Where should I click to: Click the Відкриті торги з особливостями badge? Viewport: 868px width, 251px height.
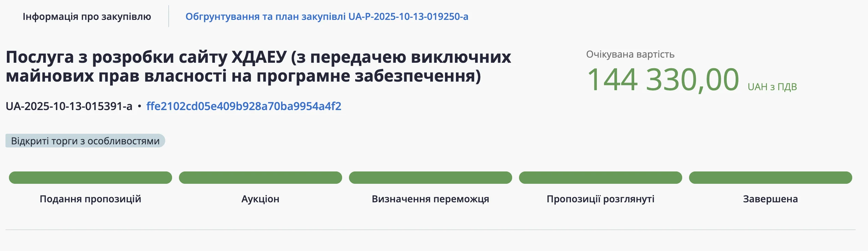point(85,141)
